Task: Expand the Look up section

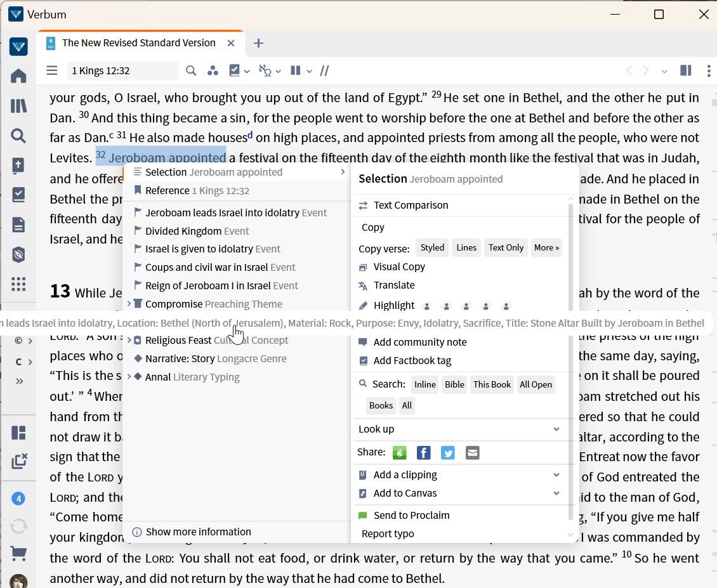Action: pos(556,429)
